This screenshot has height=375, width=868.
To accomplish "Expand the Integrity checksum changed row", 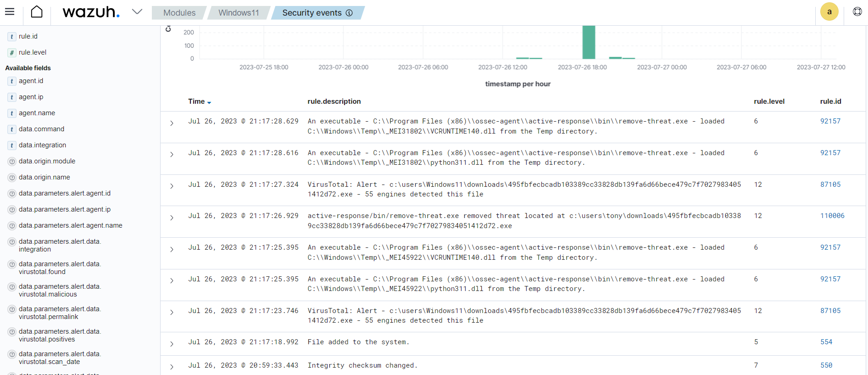I will click(172, 367).
